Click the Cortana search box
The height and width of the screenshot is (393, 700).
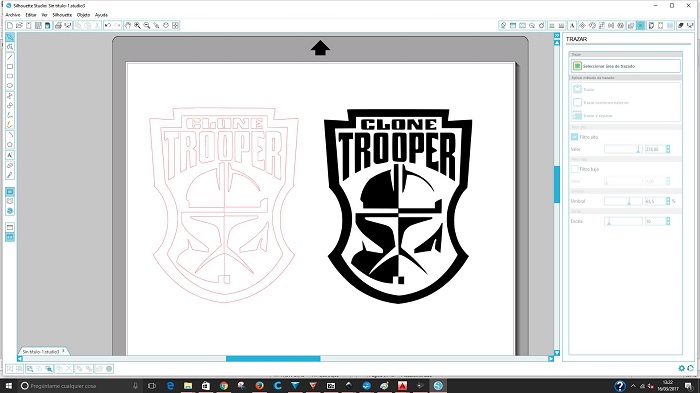[x=80, y=386]
